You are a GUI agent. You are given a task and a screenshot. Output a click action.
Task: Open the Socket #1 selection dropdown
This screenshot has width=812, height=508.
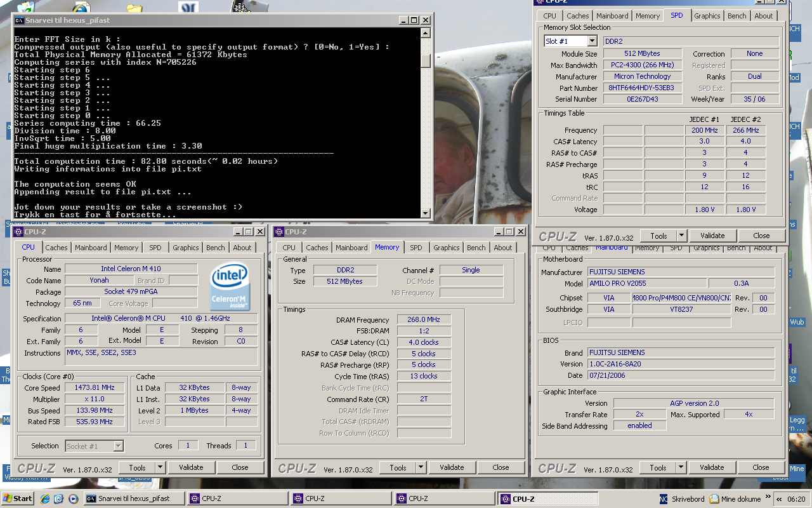[119, 446]
